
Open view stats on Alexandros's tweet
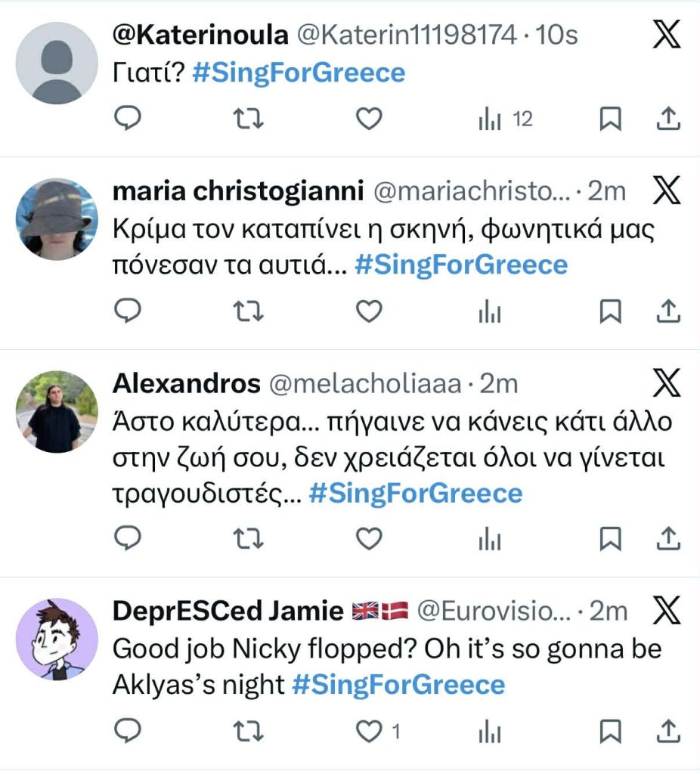point(490,538)
